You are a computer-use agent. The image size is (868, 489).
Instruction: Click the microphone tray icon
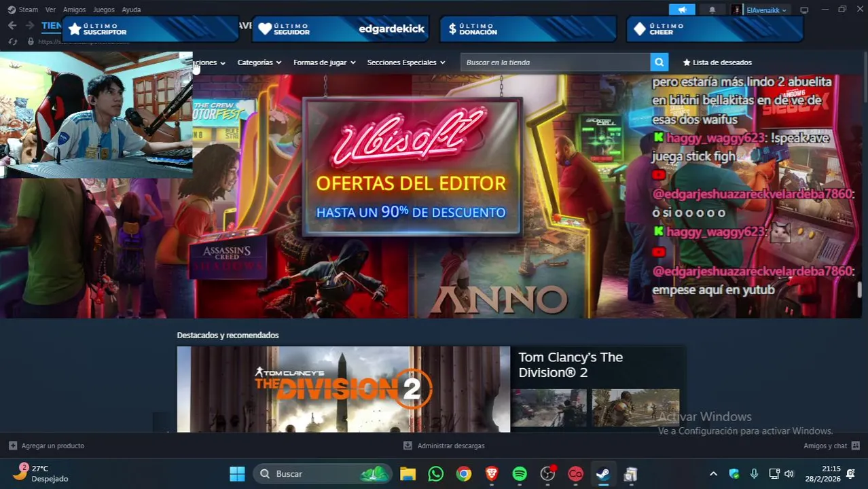point(754,474)
